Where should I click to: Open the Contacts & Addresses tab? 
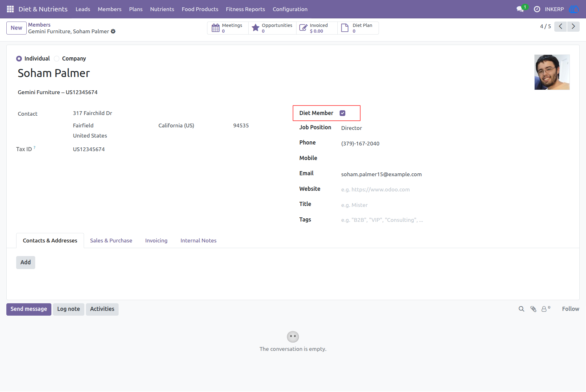(x=50, y=241)
